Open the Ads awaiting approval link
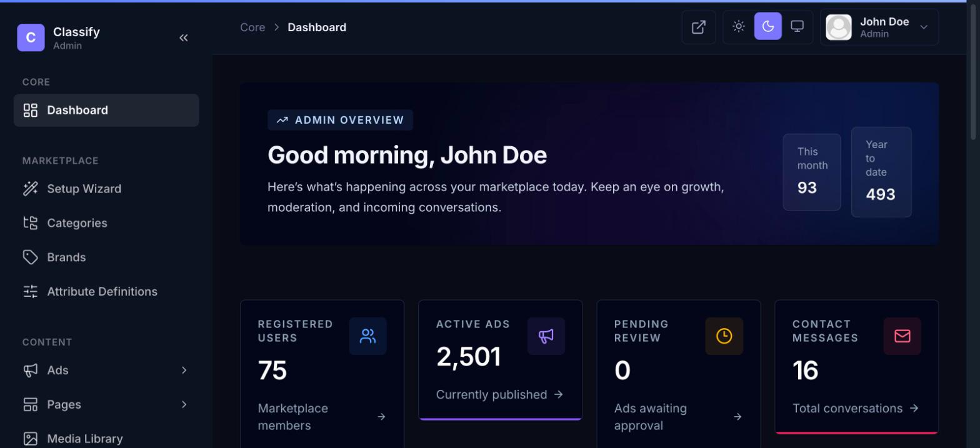This screenshot has width=980, height=448. pyautogui.click(x=678, y=417)
